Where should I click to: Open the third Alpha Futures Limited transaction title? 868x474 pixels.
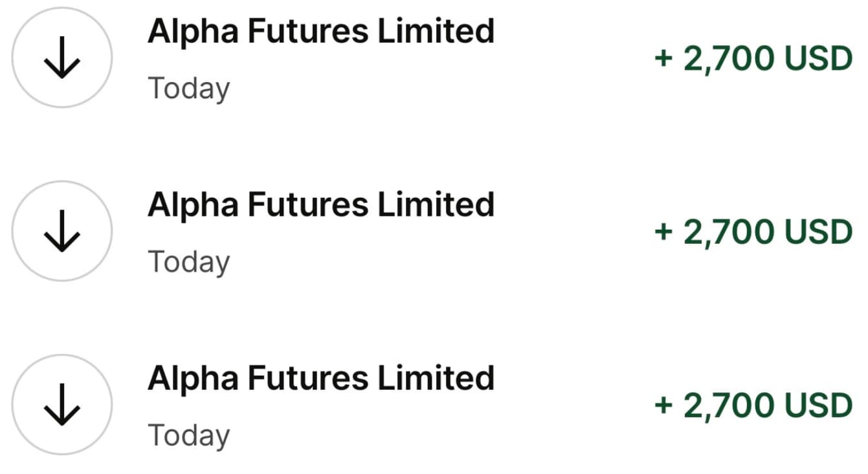coord(320,378)
